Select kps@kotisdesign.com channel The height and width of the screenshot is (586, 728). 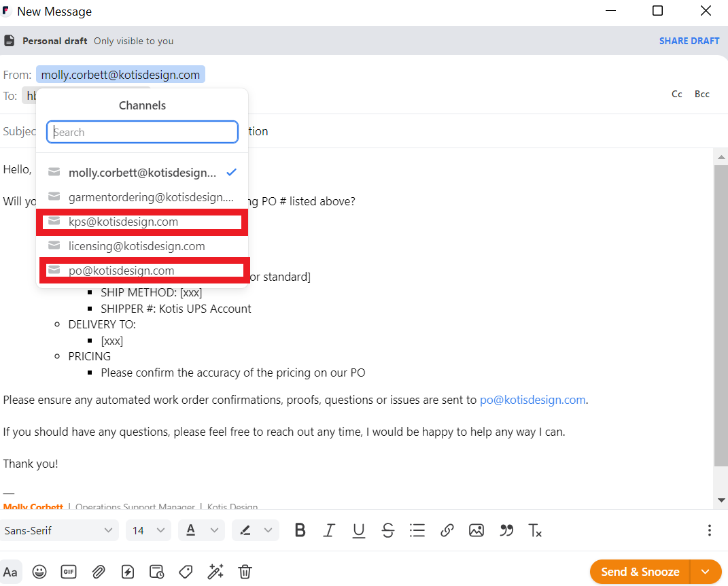(123, 222)
